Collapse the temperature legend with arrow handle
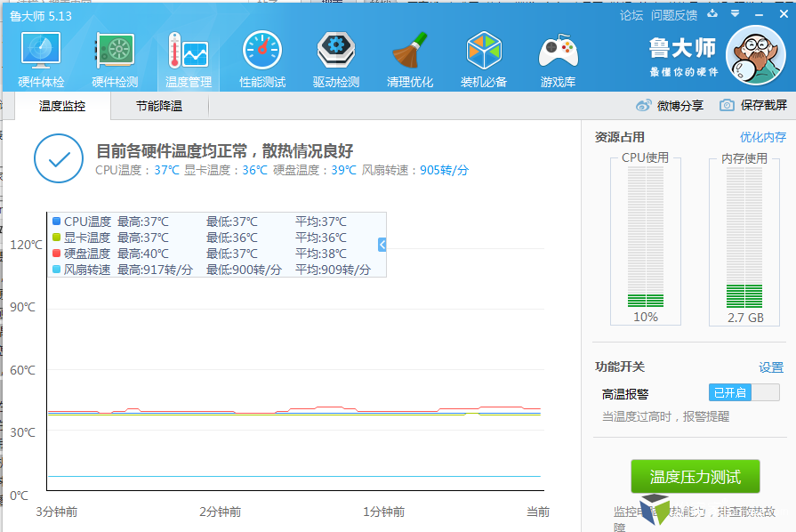Viewport: 796px width, 532px height. click(382, 245)
